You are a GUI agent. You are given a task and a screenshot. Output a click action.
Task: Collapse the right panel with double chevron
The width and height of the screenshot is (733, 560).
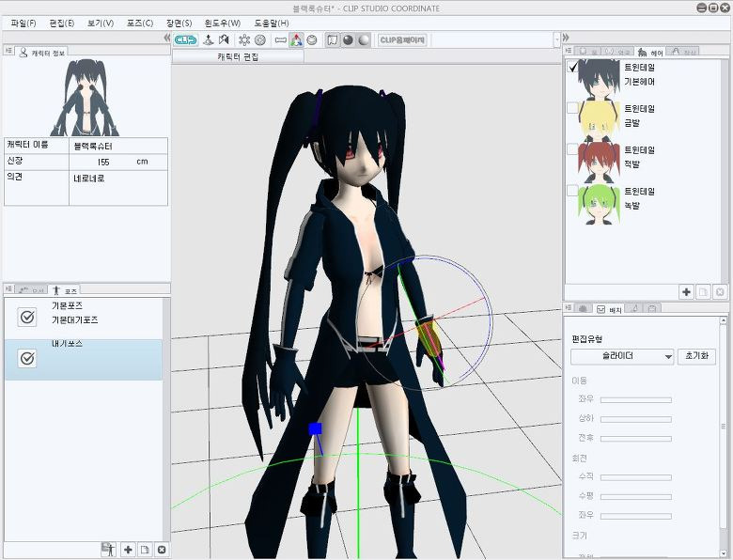566,38
